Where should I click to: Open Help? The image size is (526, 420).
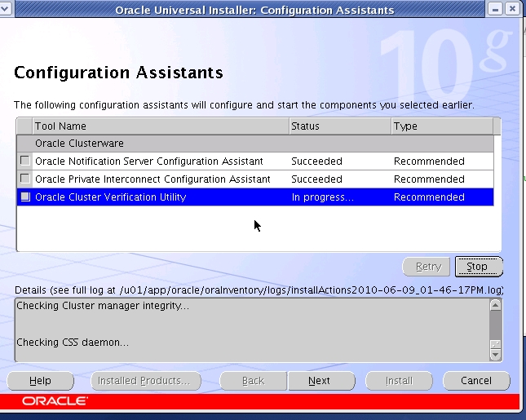click(40, 381)
